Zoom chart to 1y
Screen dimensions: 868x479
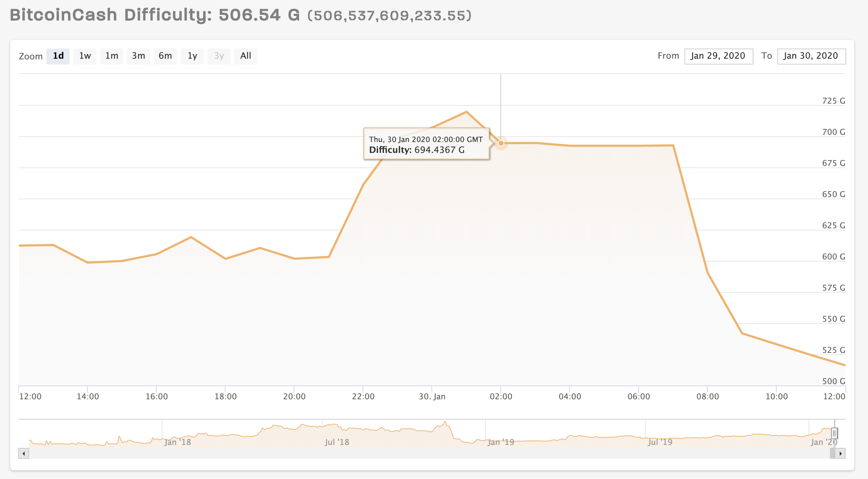click(x=192, y=56)
